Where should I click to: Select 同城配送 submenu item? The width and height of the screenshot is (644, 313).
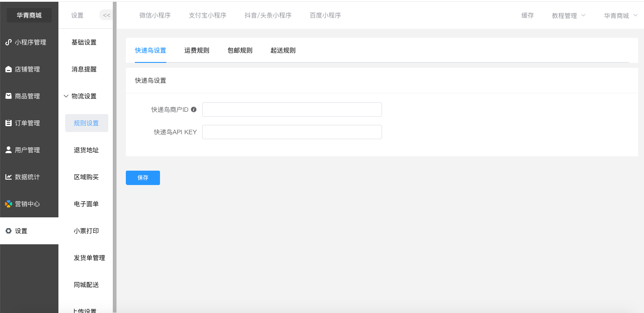(86, 285)
